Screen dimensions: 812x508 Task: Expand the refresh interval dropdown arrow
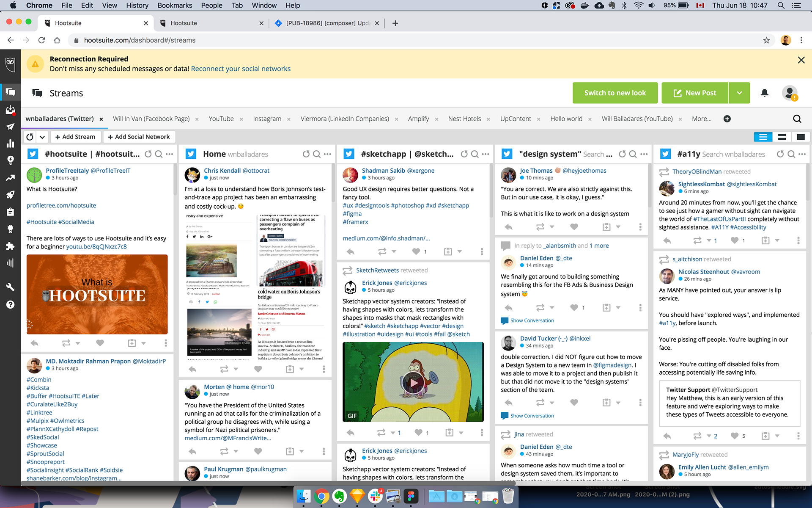coord(42,137)
